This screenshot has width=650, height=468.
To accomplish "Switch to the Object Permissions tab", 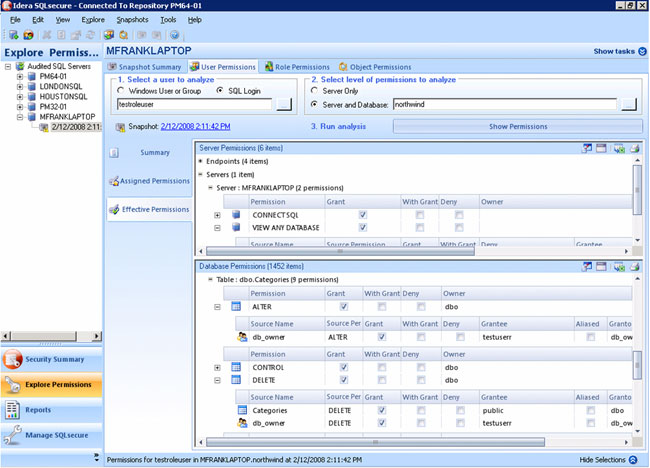I will coord(375,67).
